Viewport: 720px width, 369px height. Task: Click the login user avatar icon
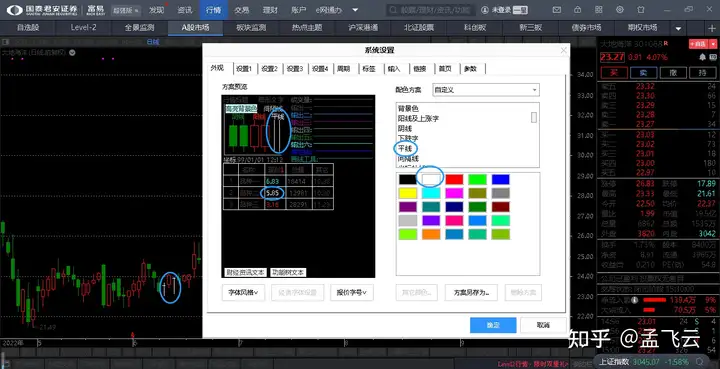485,10
